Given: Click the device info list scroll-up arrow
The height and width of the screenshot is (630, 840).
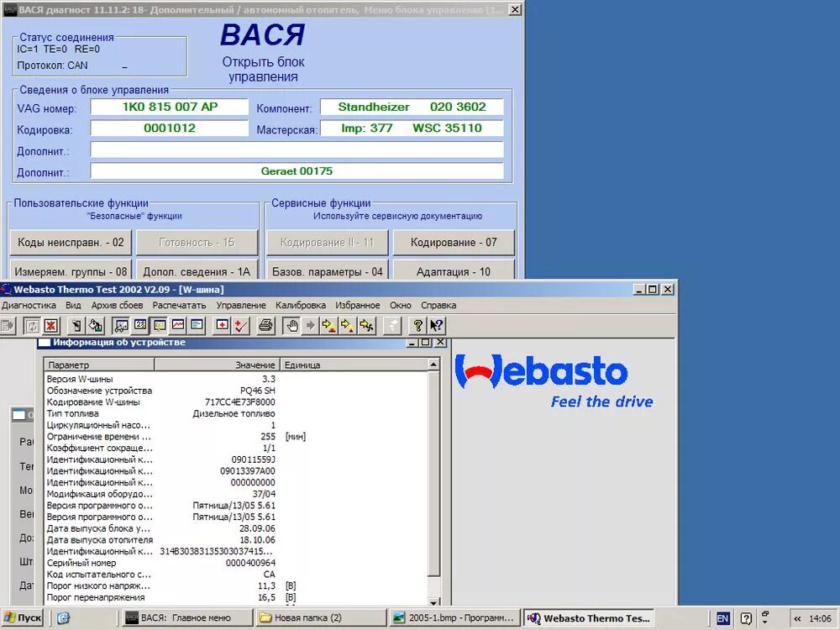Looking at the screenshot, I should (434, 365).
